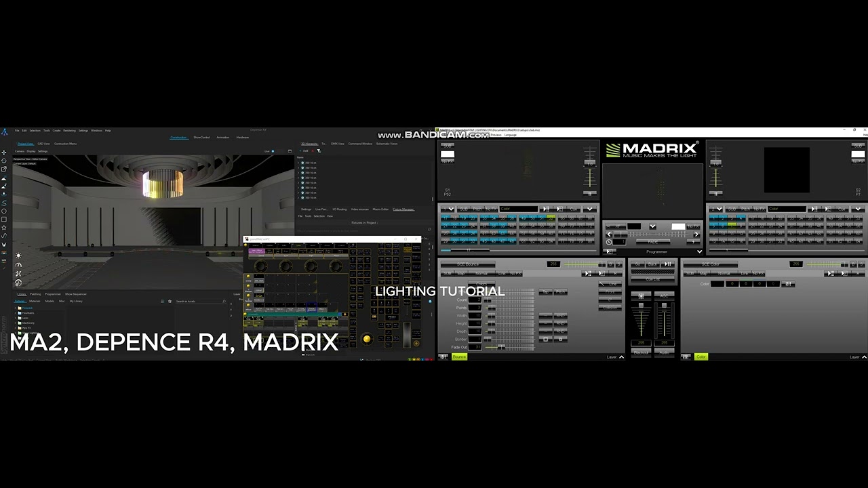Image resolution: width=868 pixels, height=488 pixels.
Task: Click the black color swatch in SCE Color
Action: point(717,284)
